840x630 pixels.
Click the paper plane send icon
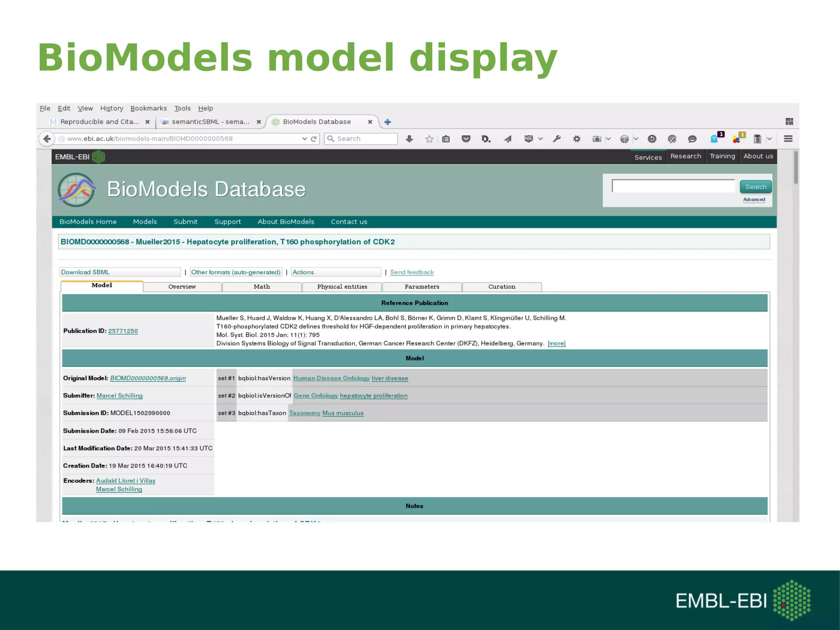click(x=508, y=139)
